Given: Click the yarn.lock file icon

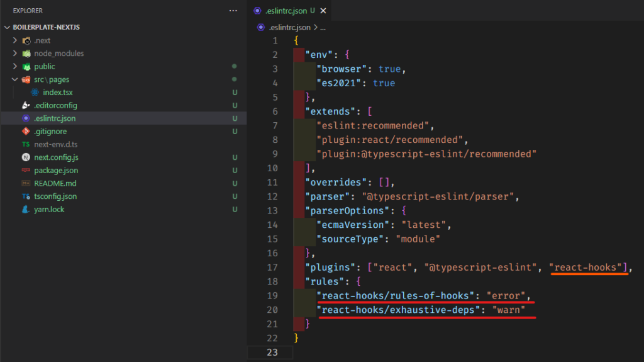Looking at the screenshot, I should coord(26,210).
